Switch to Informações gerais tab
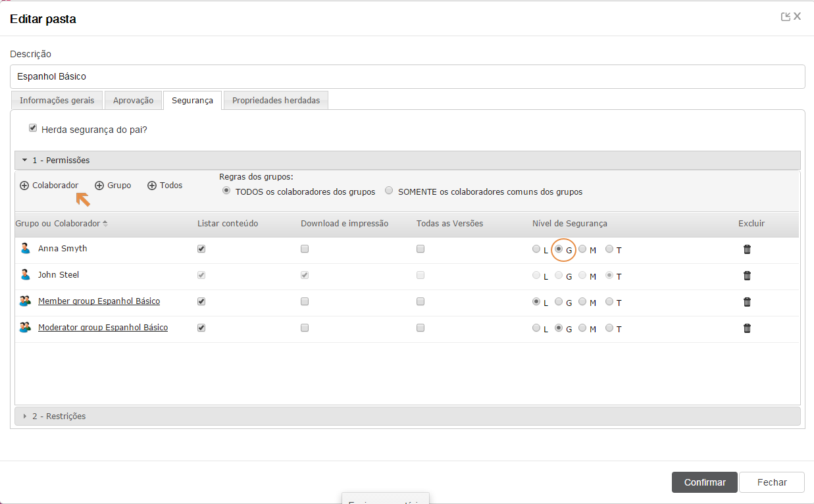The width and height of the screenshot is (814, 504). point(57,101)
